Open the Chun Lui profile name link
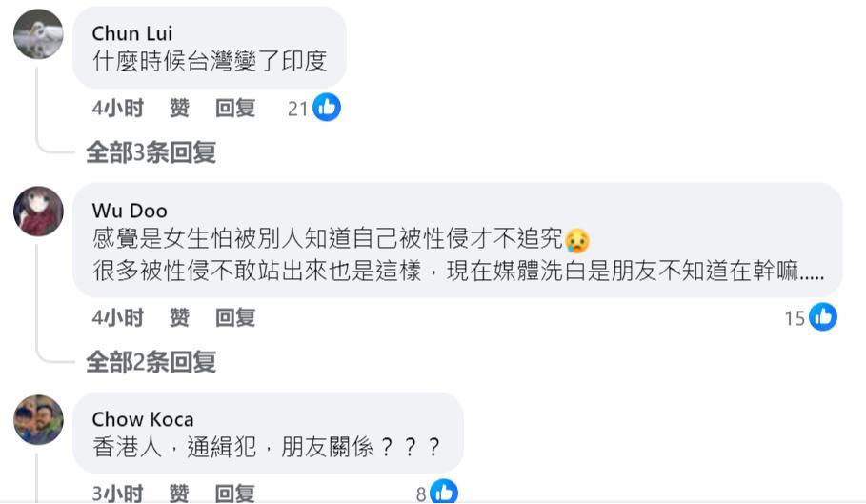Screen dimensions: 866x504 [x=132, y=33]
